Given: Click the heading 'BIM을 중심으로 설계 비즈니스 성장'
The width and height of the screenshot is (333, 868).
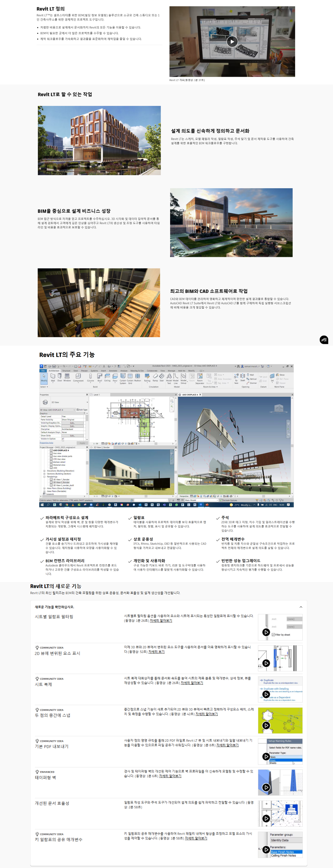Looking at the screenshot, I should 74,211.
